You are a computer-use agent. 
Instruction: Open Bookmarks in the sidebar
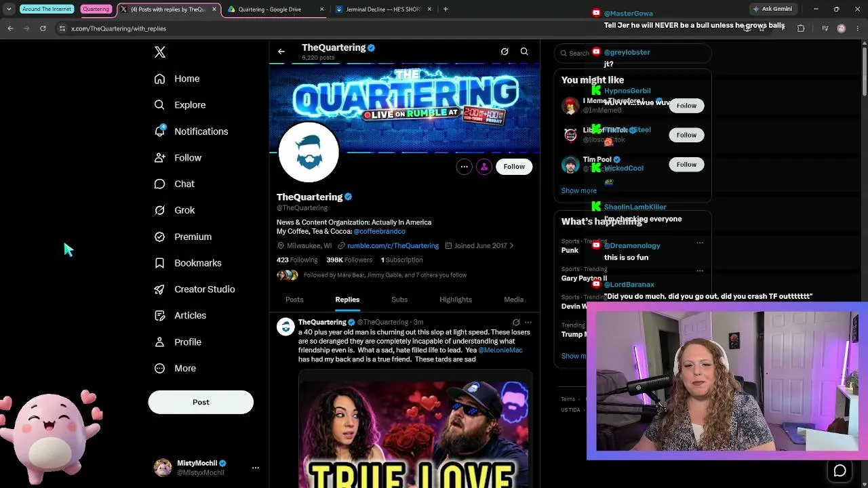click(x=188, y=263)
